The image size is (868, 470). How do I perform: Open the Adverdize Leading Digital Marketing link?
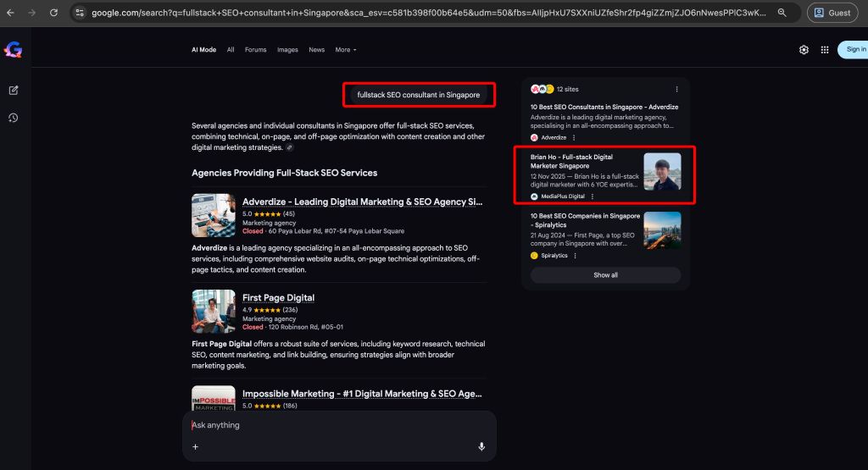tap(362, 202)
